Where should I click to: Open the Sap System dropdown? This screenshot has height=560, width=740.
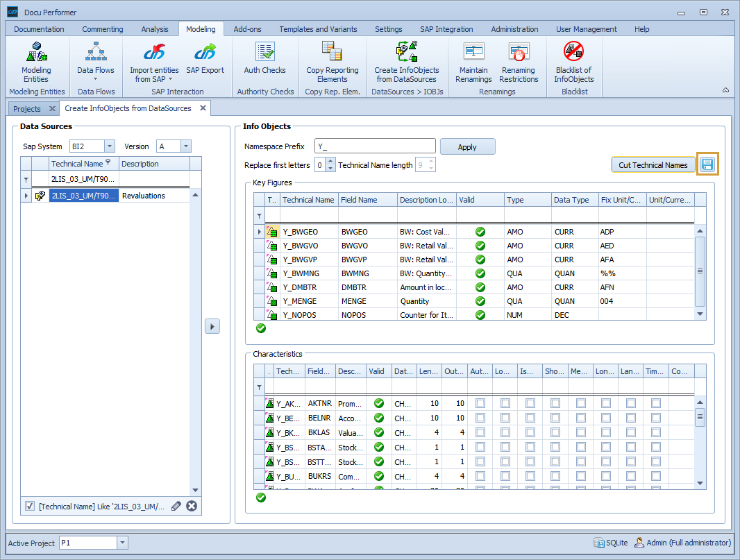point(110,146)
